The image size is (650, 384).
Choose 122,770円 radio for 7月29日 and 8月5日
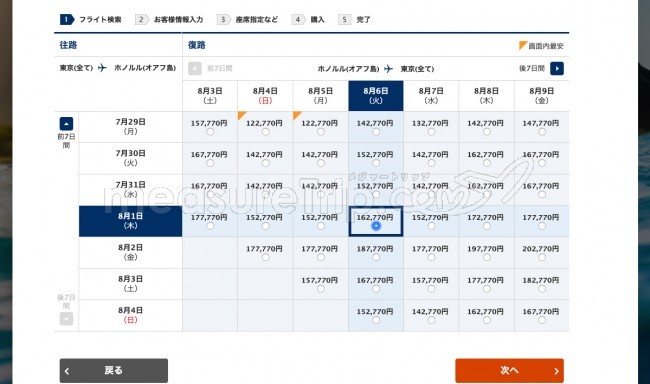321,132
